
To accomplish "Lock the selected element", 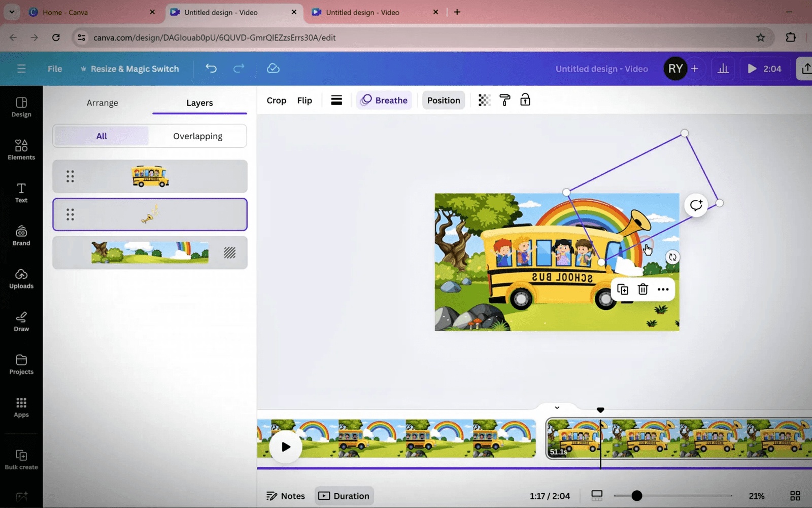I will click(525, 100).
